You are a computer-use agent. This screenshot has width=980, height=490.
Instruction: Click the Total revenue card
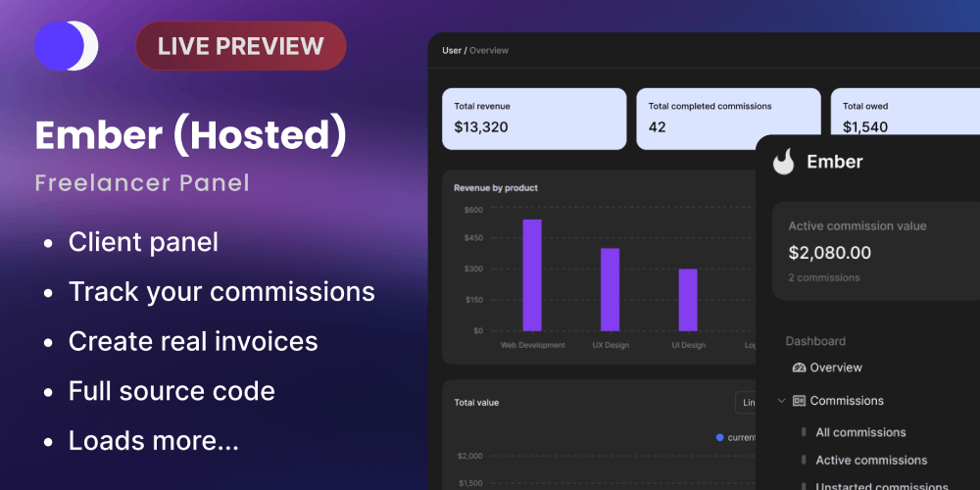click(534, 119)
